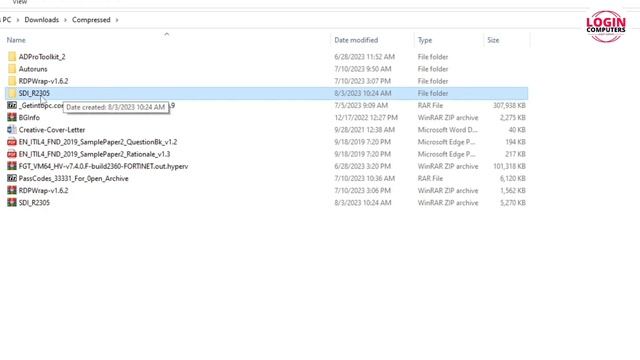Click the 307,938 KB size cell
Image resolution: width=640 pixels, height=360 pixels.
(x=509, y=105)
